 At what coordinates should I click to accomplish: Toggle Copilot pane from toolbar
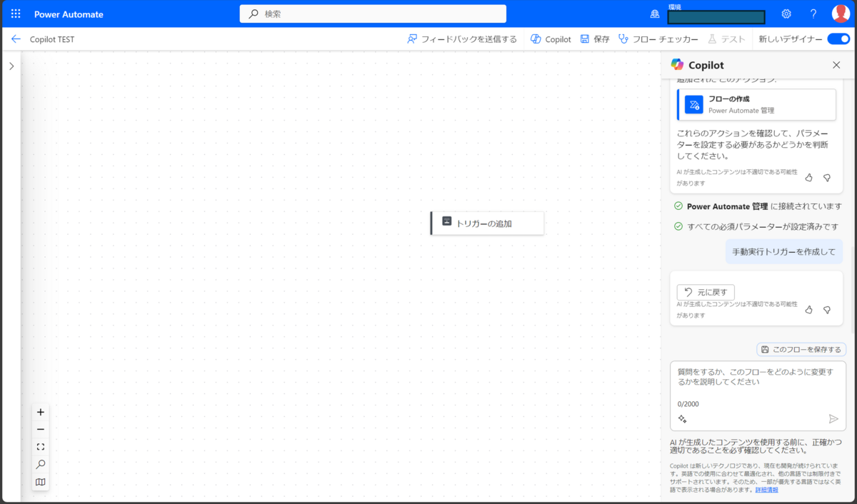point(551,39)
